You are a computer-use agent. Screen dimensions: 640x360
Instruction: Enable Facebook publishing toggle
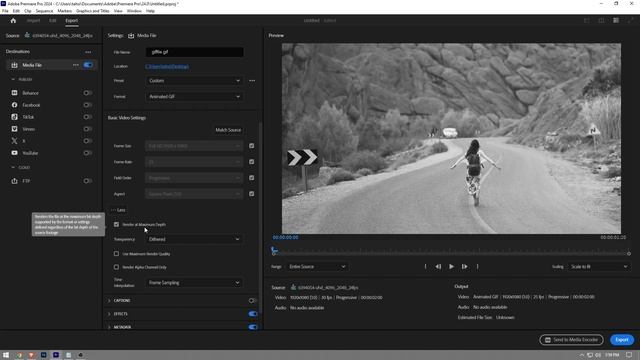click(87, 105)
